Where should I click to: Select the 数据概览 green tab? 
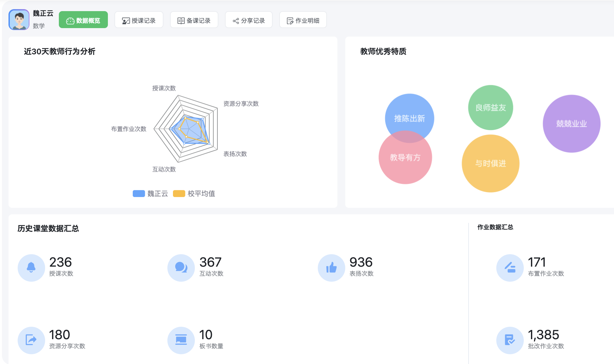(83, 20)
